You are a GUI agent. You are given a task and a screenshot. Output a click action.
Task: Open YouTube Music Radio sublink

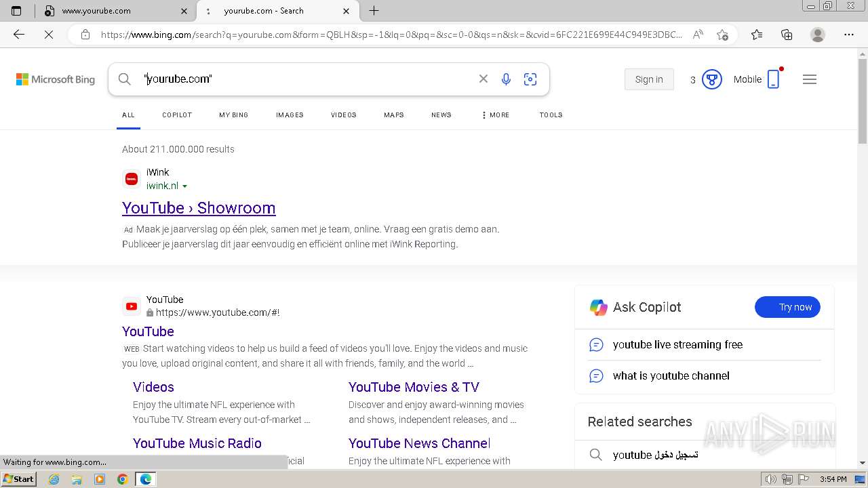pyautogui.click(x=197, y=443)
